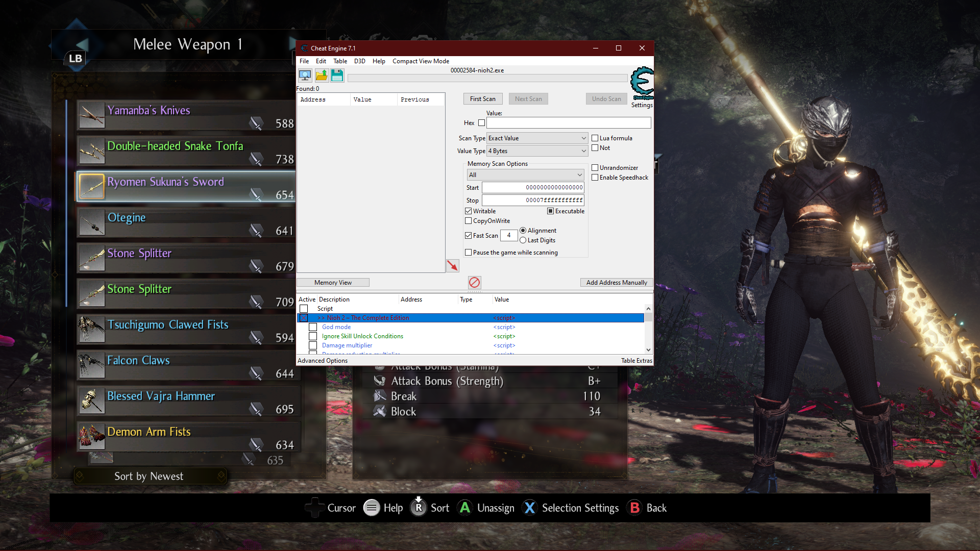
Task: Open the Scan Type dropdown
Action: click(x=537, y=138)
